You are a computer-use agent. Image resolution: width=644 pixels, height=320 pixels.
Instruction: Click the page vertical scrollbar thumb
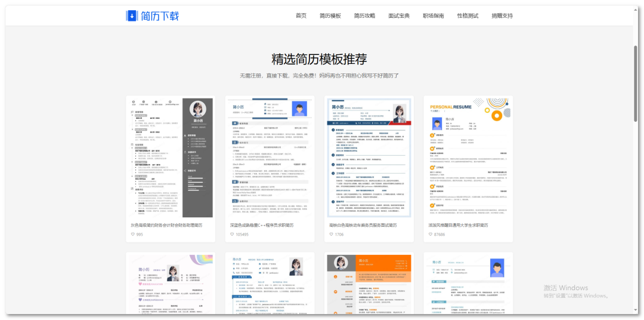(636, 84)
